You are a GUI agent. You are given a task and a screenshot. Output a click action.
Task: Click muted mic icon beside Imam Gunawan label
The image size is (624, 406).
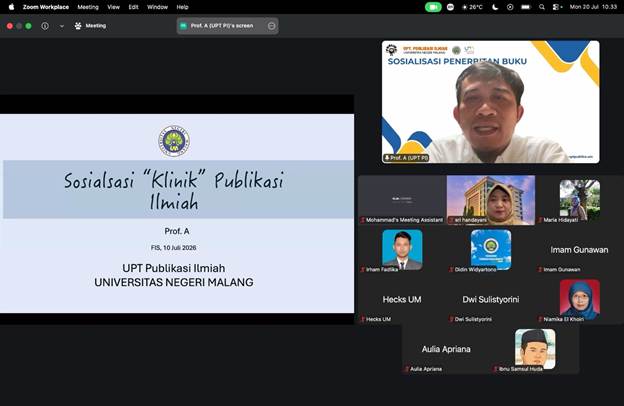coord(540,269)
